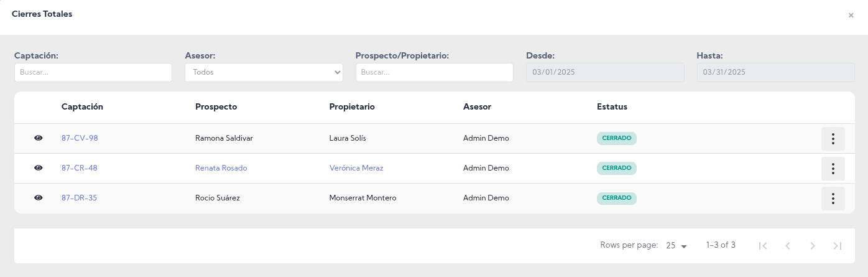Close the Cierres Totales dialog
The image size is (868, 277).
(851, 16)
